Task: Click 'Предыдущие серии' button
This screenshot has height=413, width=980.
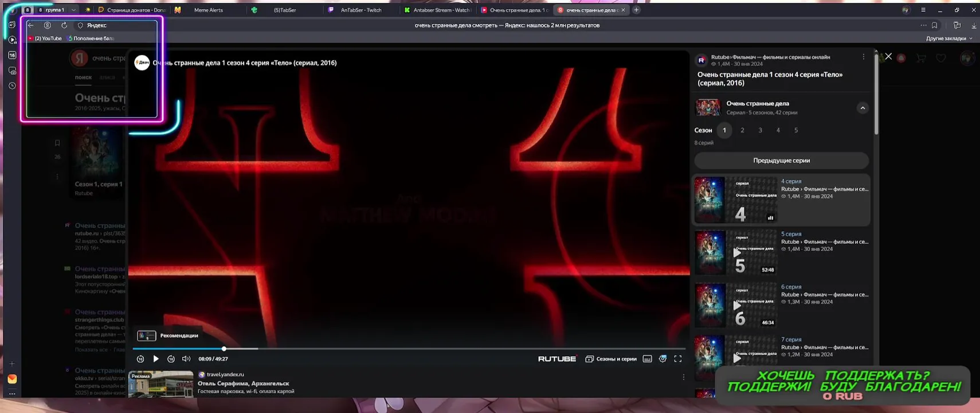Action: pyautogui.click(x=782, y=161)
